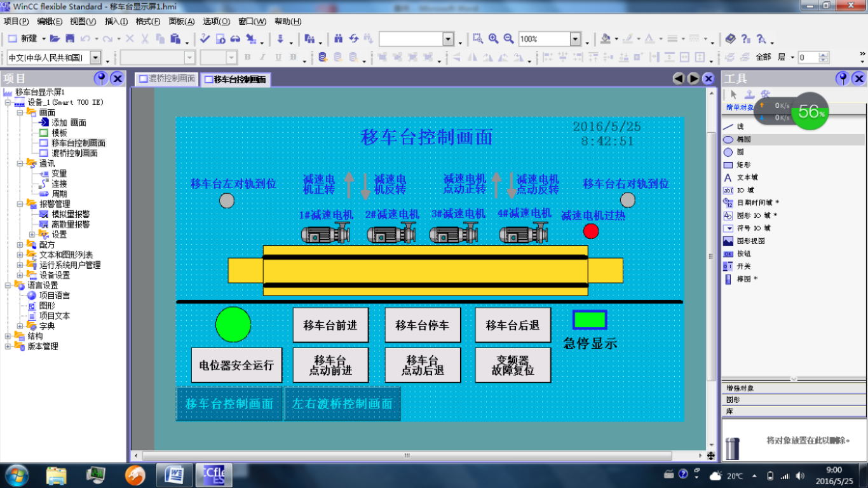Screen dimensions: 868x488
Task: Open the 中文(中华人民共和国) language dropdown
Action: click(x=95, y=58)
